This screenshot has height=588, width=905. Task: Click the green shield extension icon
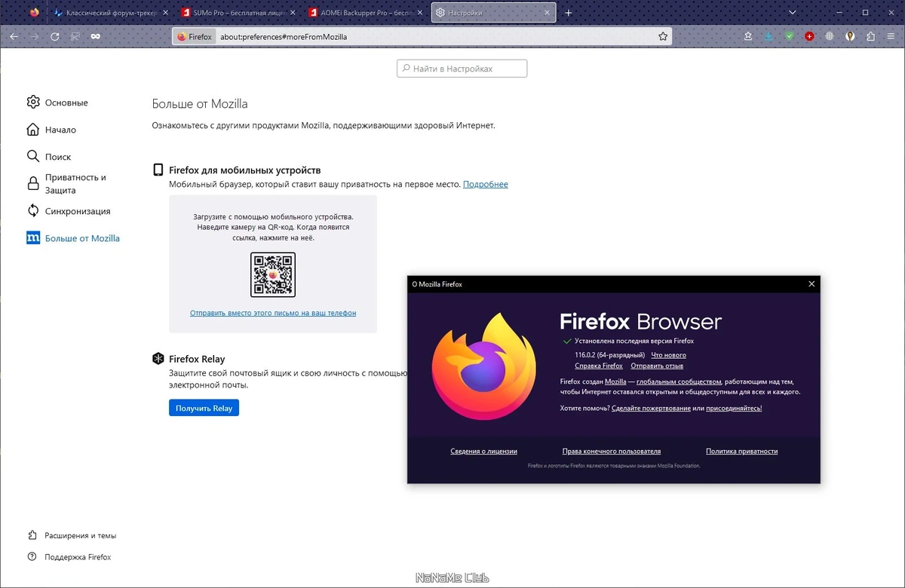[789, 36]
